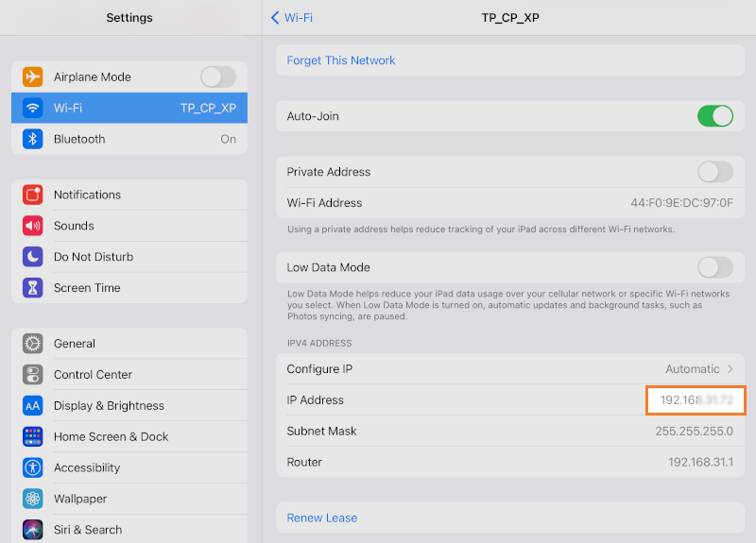
Task: Tap the Control Center icon
Action: click(x=33, y=374)
